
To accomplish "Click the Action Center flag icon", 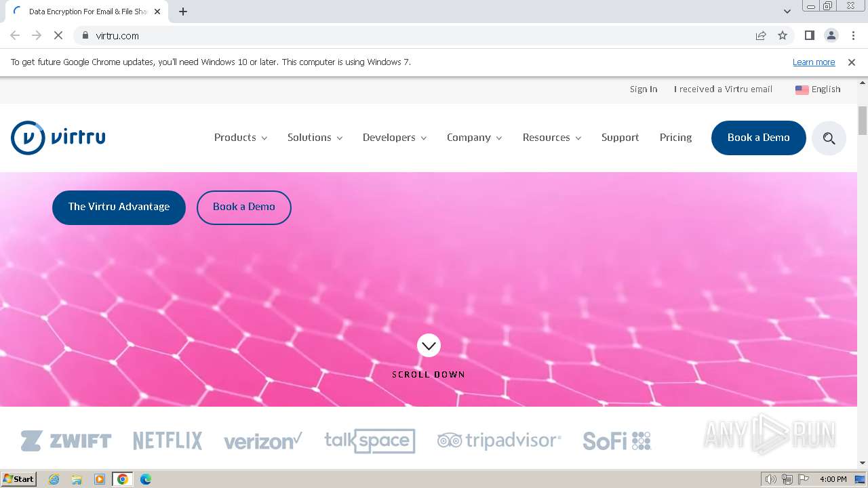I will pos(804,479).
